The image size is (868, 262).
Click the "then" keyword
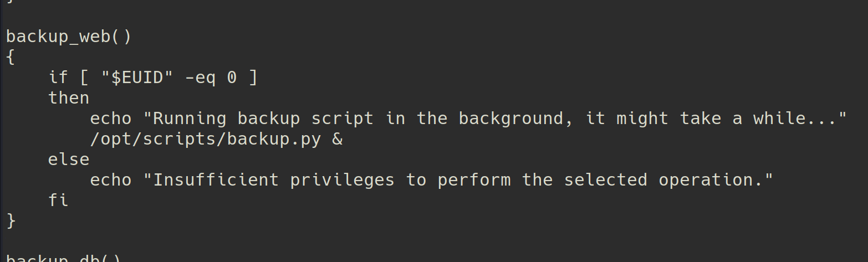pyautogui.click(x=69, y=98)
